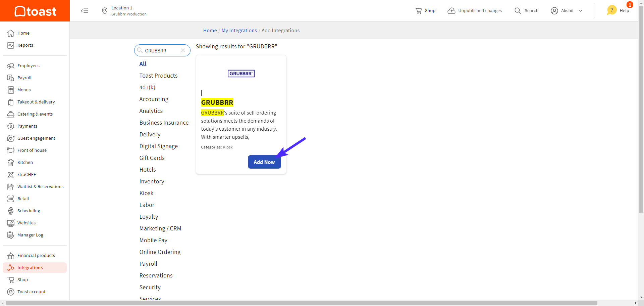Open the Search magnifier in top bar
This screenshot has height=306, width=644.
click(x=518, y=11)
